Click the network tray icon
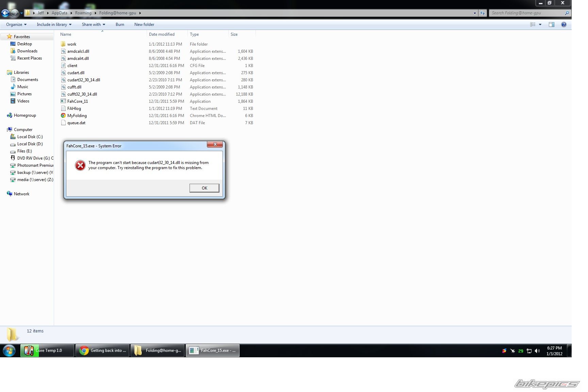Viewport: 588px width, 392px height. 529,351
